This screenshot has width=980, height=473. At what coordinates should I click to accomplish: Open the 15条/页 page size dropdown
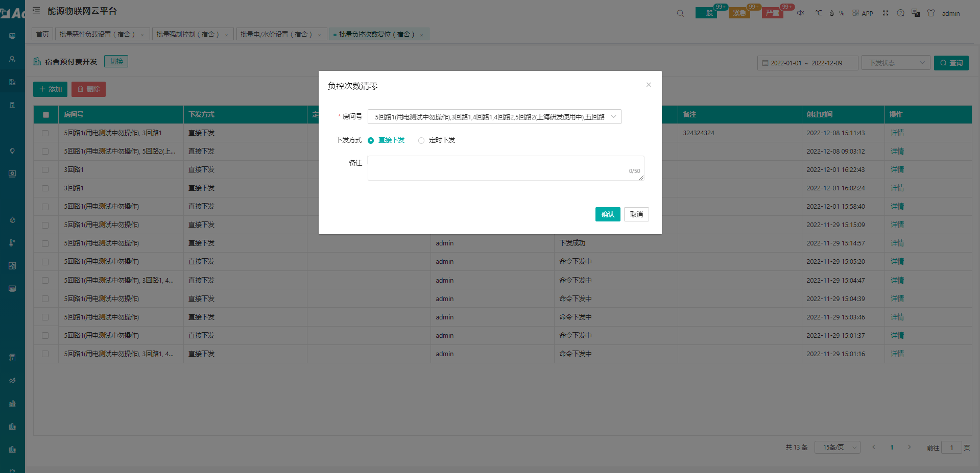838,447
